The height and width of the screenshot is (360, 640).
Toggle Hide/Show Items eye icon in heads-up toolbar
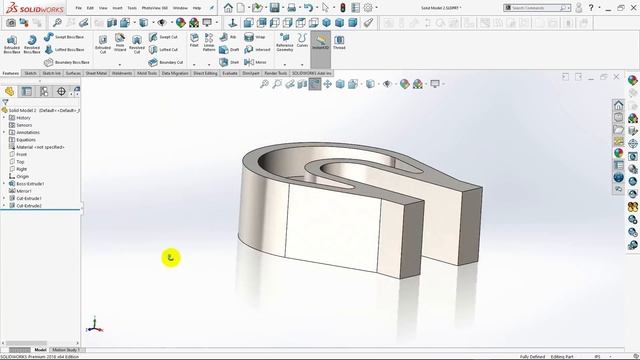[x=387, y=84]
